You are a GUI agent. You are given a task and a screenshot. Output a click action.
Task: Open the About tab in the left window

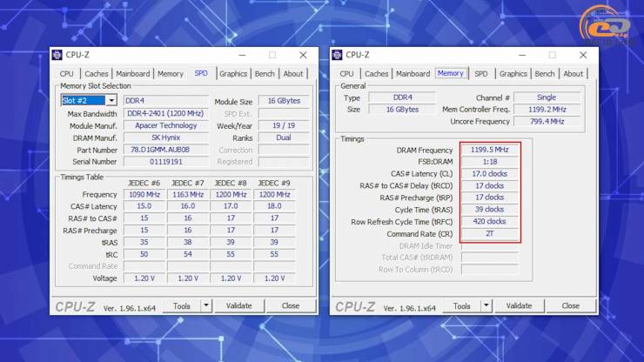tap(292, 74)
